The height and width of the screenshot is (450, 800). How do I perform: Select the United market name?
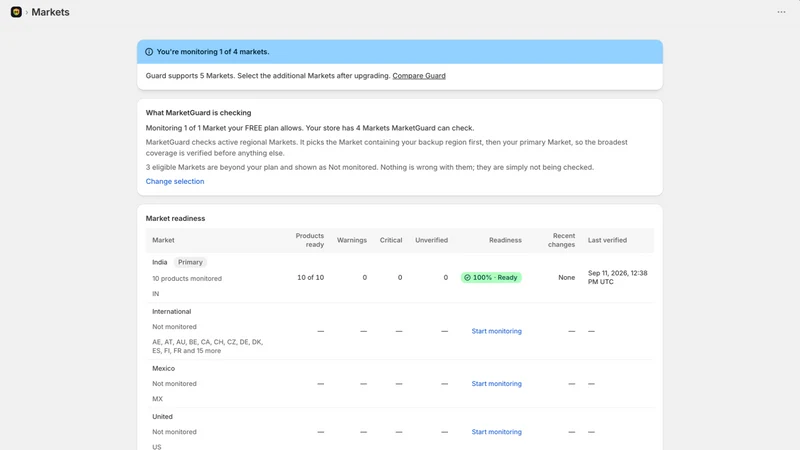162,416
